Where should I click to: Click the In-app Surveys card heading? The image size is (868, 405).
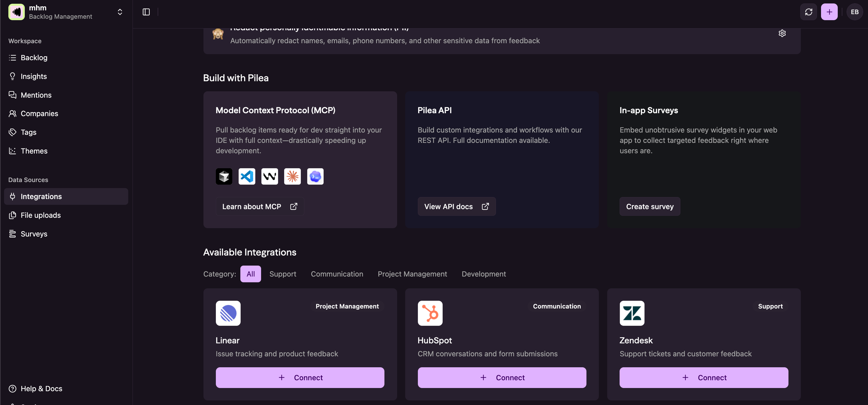(649, 110)
